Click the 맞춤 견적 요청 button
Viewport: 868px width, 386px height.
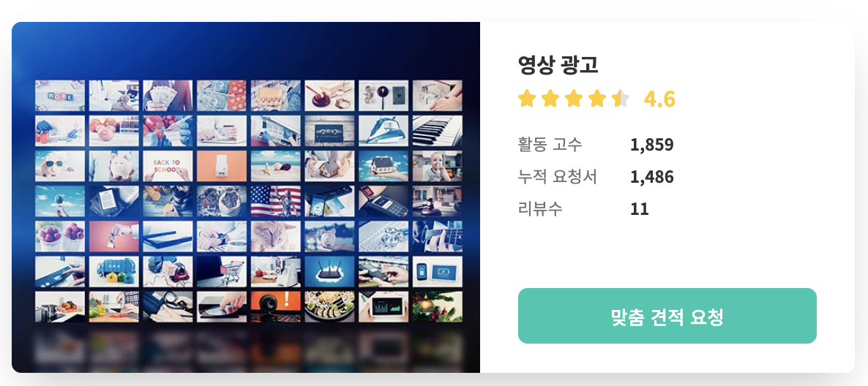pyautogui.click(x=667, y=316)
